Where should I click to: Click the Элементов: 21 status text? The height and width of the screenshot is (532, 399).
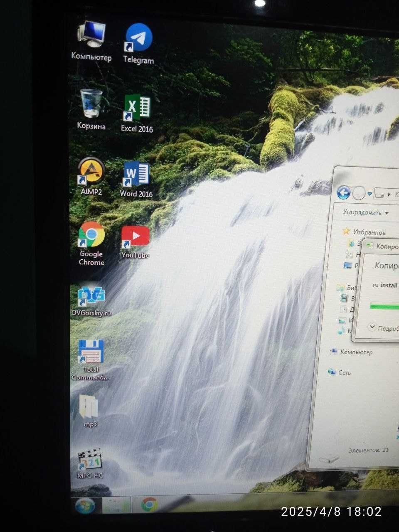pyautogui.click(x=368, y=450)
